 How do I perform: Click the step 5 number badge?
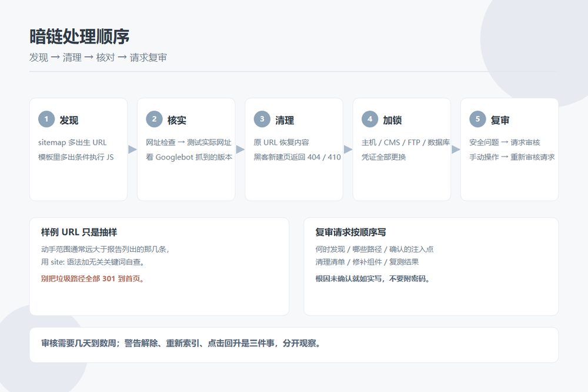(x=477, y=119)
